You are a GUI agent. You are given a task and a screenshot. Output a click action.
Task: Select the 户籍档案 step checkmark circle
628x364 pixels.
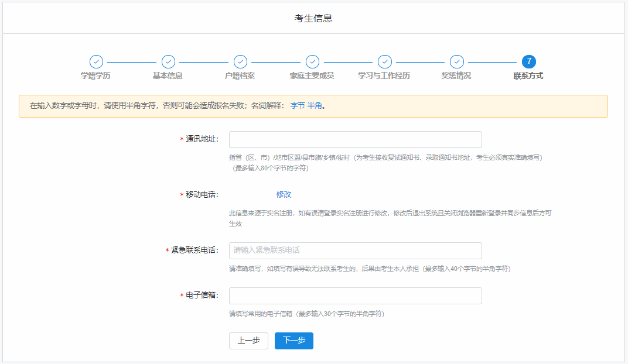(x=240, y=62)
